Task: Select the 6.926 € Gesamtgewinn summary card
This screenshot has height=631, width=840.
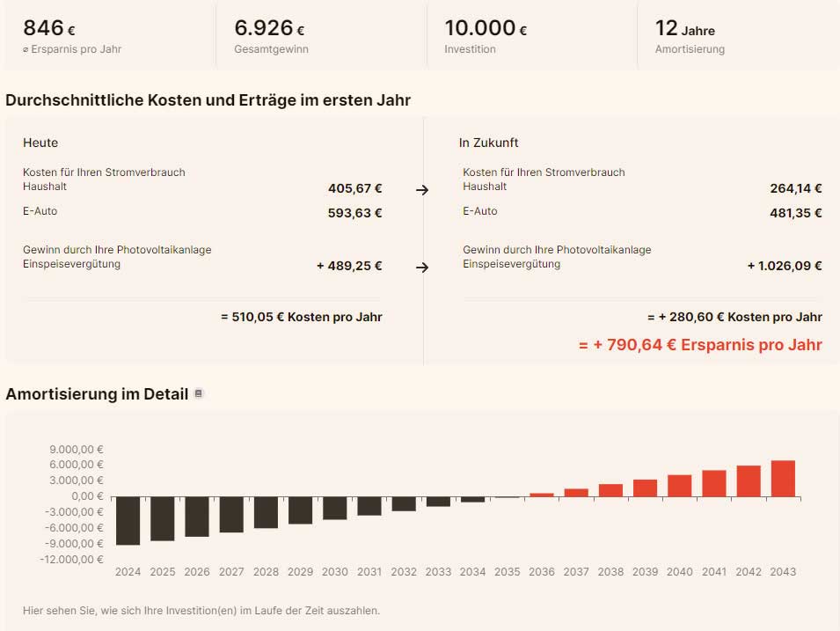Action: coord(321,36)
